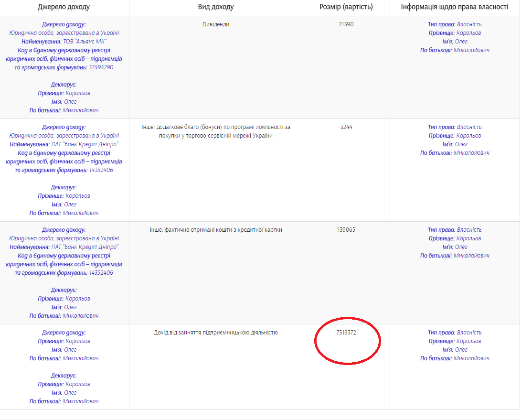Image resolution: width=521 pixels, height=420 pixels.
Task: Click "Тип права: Власність" in business income row
Action: [455, 333]
